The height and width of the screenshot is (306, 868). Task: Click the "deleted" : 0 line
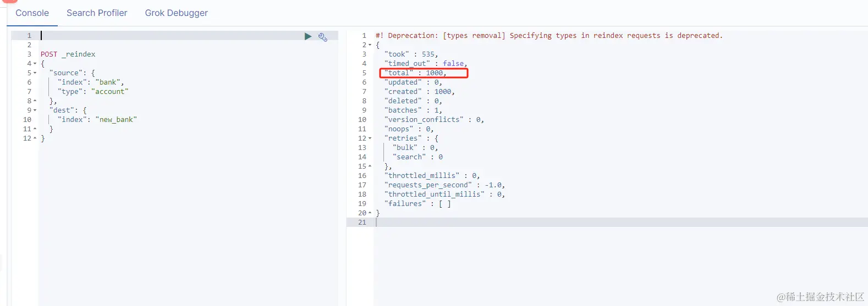point(413,101)
